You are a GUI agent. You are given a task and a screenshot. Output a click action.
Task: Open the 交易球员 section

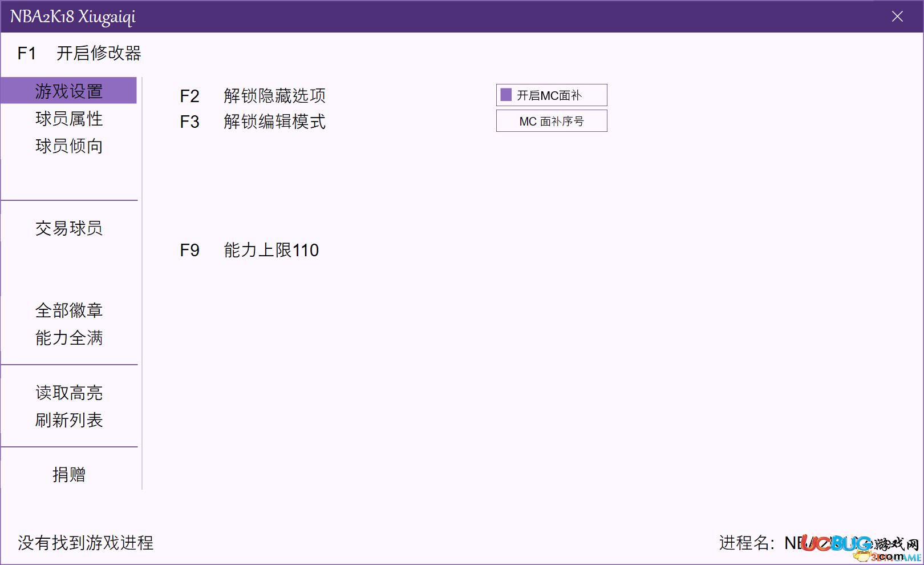[68, 228]
